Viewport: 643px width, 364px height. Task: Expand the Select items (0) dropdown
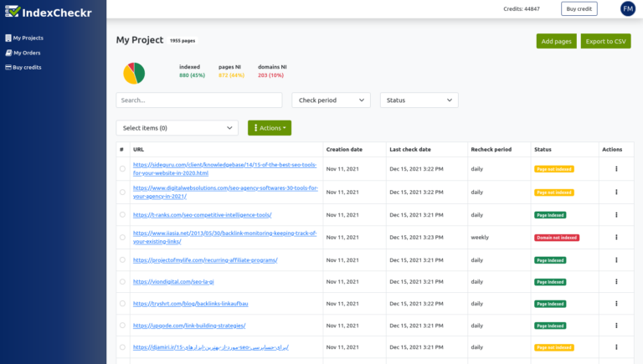(177, 128)
